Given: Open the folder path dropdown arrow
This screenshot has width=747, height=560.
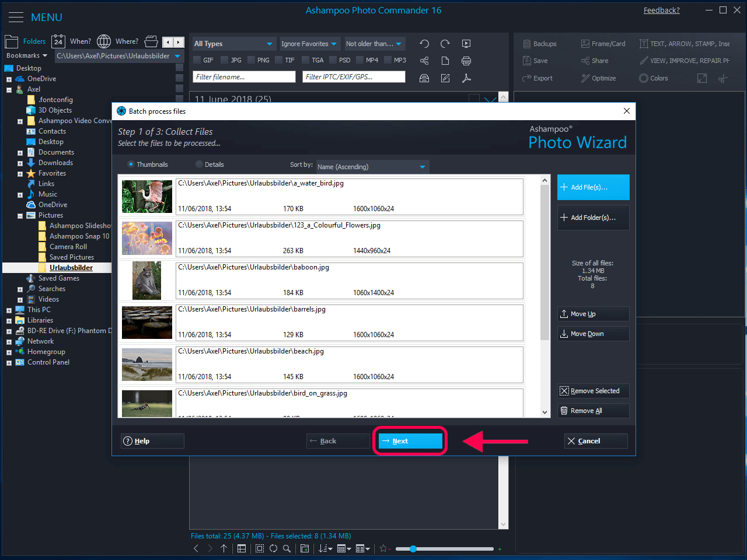Looking at the screenshot, I should click(177, 56).
